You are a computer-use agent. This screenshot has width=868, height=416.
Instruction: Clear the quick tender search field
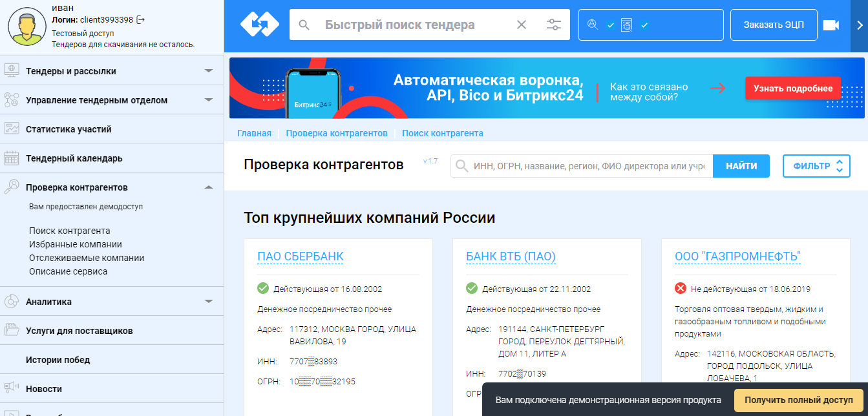[x=522, y=25]
